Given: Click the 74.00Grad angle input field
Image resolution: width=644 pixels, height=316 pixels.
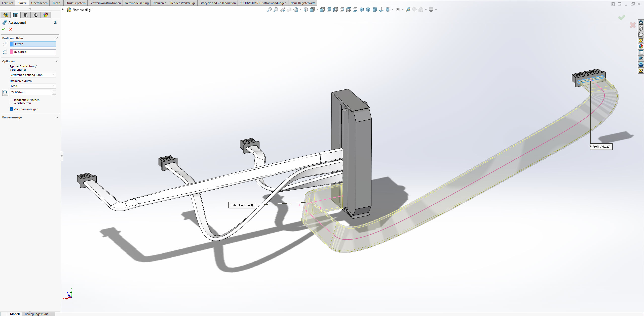Looking at the screenshot, I should coord(31,92).
